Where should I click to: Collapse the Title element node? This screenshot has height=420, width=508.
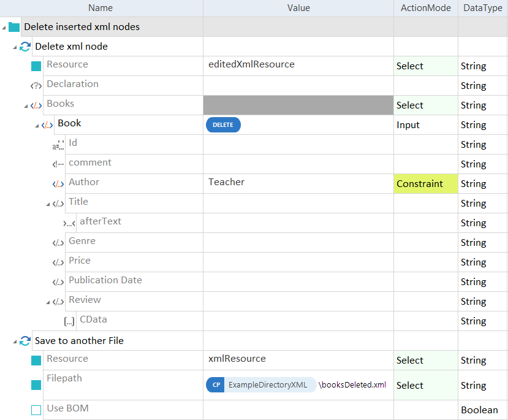tap(48, 204)
